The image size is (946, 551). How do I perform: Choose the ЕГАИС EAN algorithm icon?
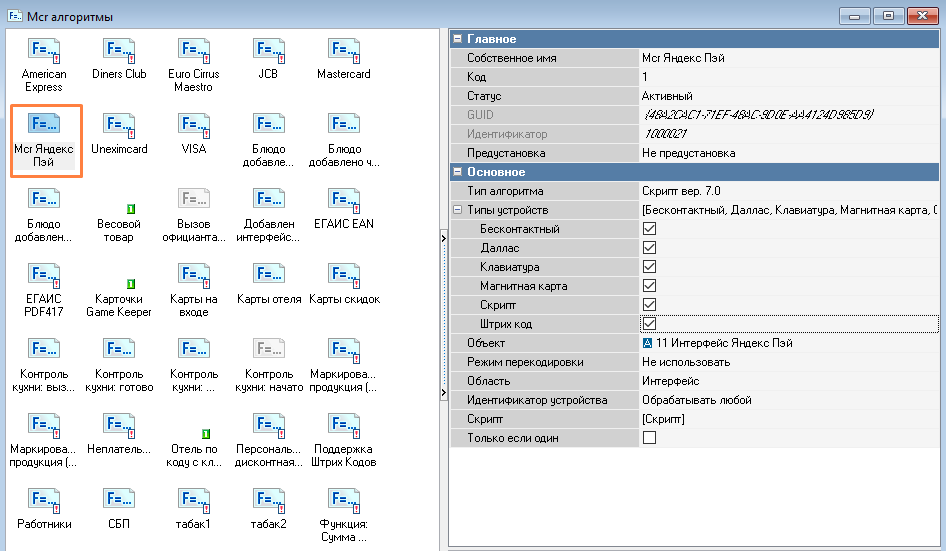343,200
